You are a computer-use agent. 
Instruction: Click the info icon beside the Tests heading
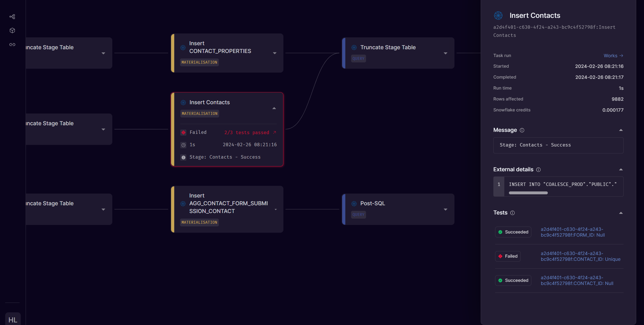[513, 213]
